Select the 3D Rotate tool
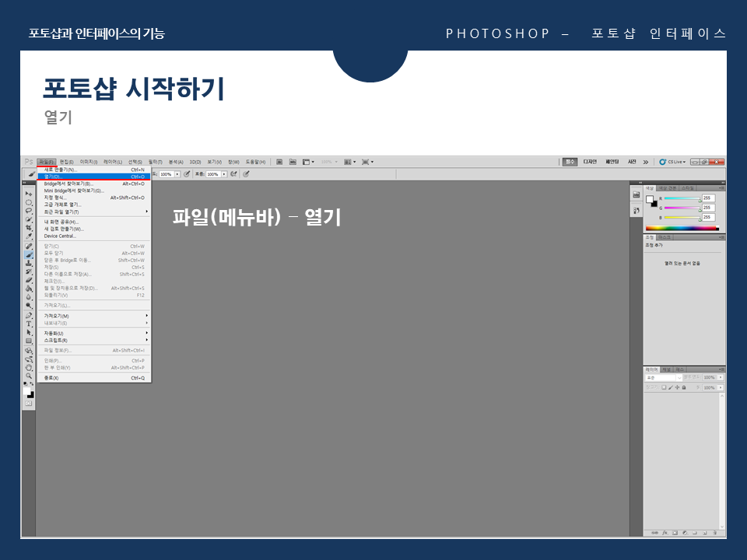Screen dimensions: 747x560 pyautogui.click(x=29, y=351)
